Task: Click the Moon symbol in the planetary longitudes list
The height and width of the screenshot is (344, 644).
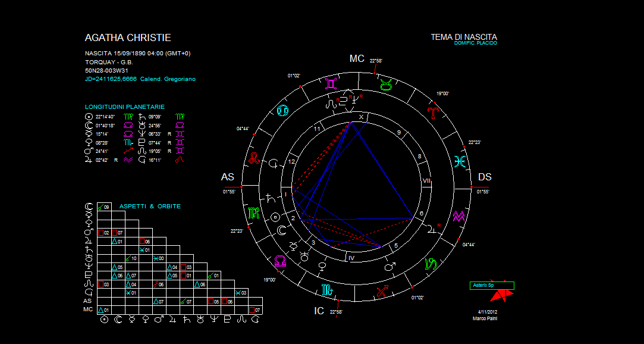Action: click(x=88, y=126)
